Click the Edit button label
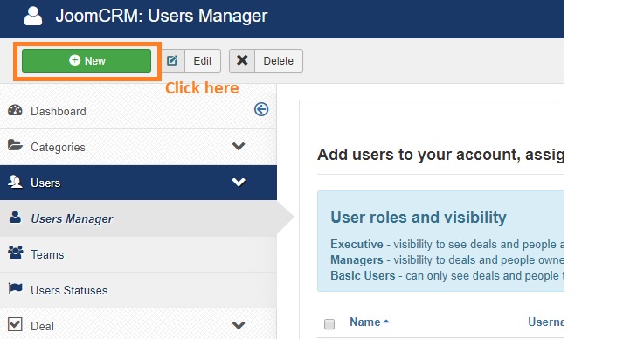 pos(203,61)
